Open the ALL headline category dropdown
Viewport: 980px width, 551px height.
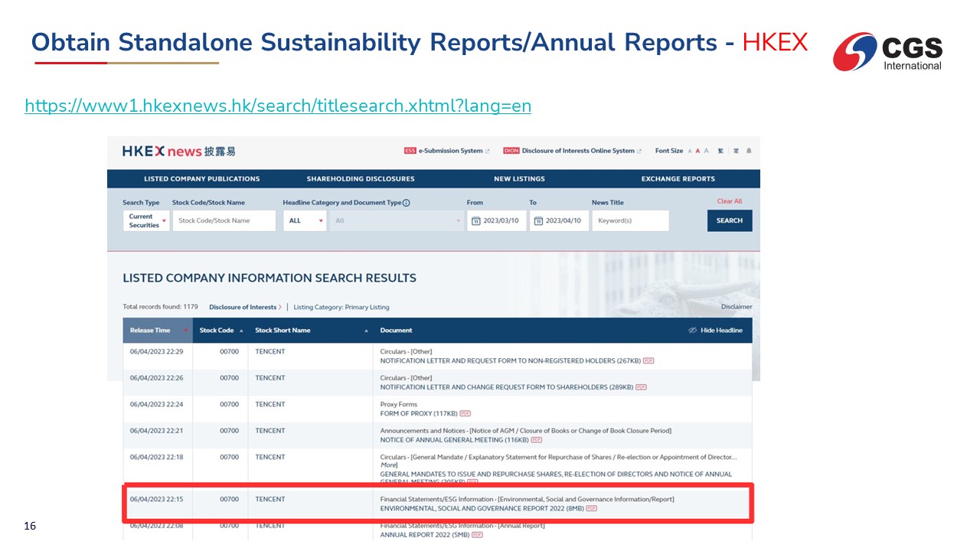305,220
